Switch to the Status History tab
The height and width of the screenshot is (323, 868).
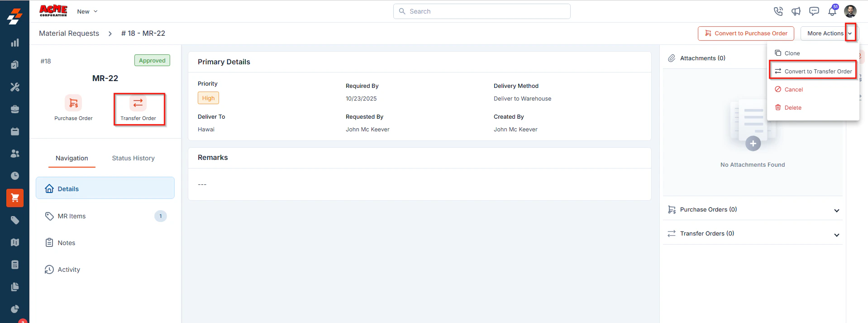[x=134, y=158]
